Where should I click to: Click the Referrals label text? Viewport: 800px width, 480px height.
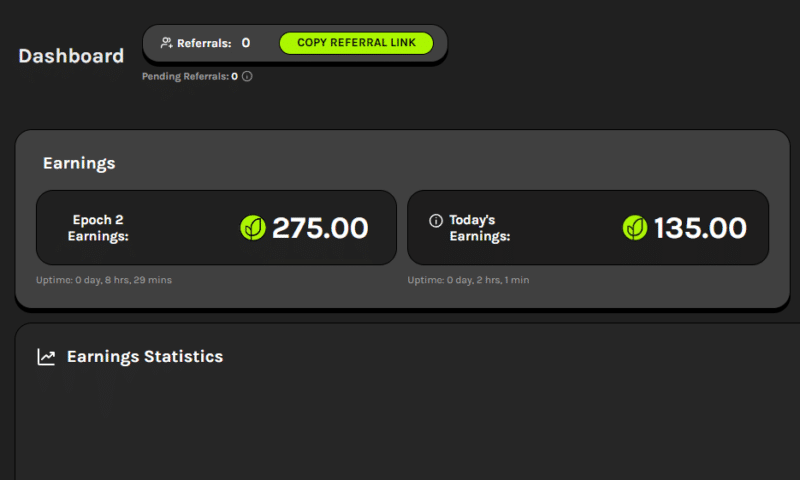204,43
